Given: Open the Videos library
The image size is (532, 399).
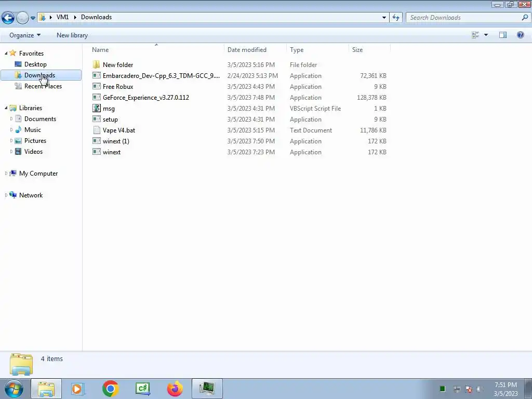Looking at the screenshot, I should [x=33, y=151].
